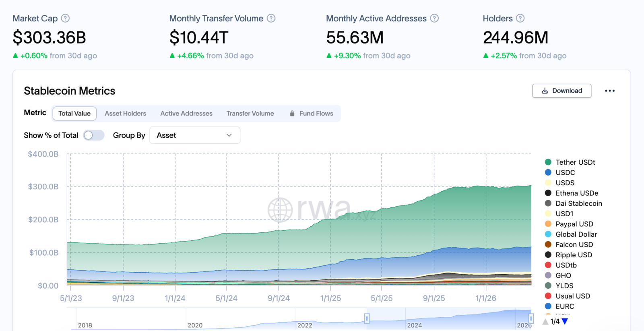
Task: Click the left range slider handle
Action: [367, 319]
